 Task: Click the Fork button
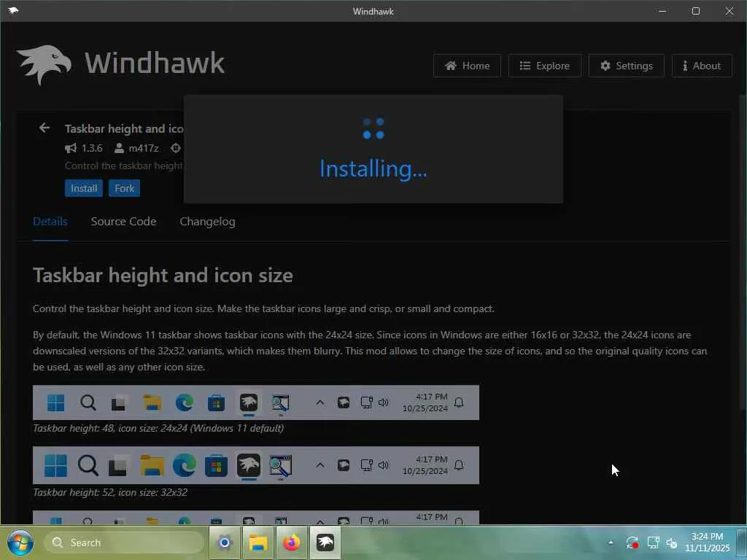coord(124,188)
